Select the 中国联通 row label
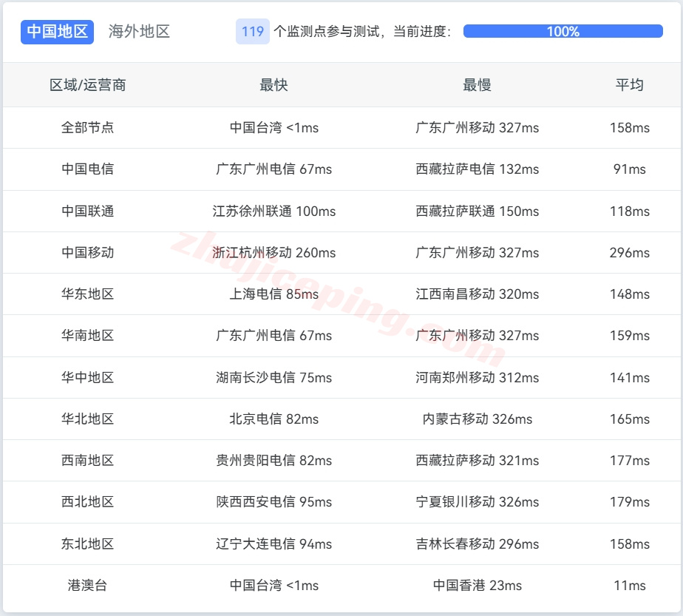Screen dimensions: 683x616 click(87, 211)
